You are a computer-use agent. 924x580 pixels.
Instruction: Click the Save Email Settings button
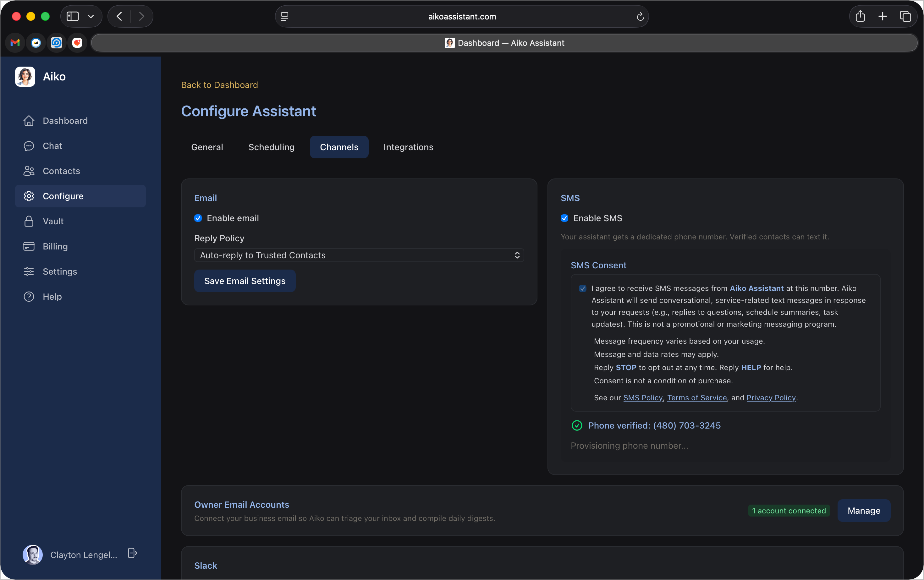[x=245, y=281]
